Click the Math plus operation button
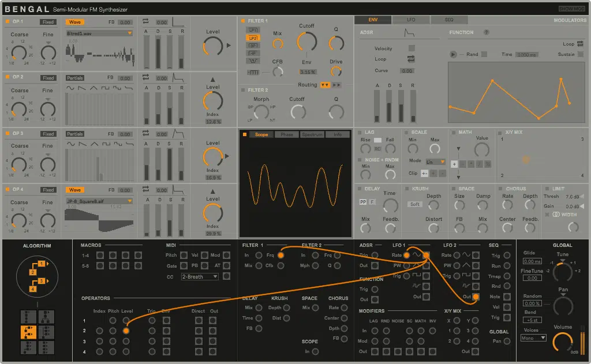 tap(454, 164)
